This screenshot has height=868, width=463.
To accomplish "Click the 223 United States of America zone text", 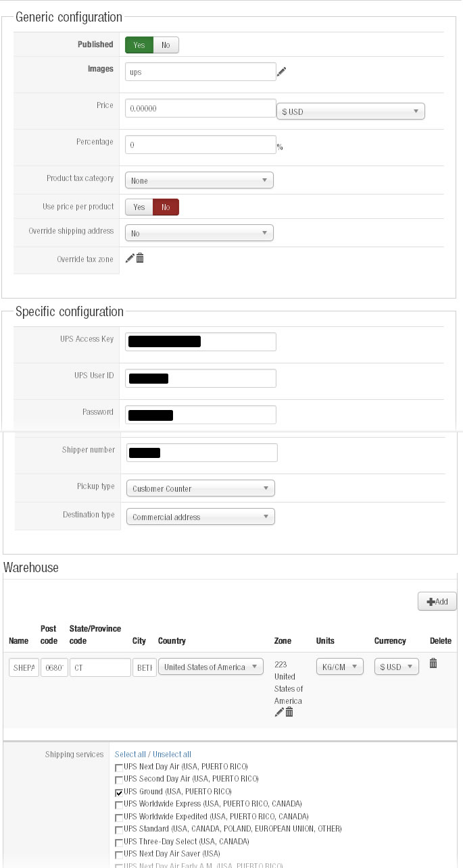I will tap(289, 683).
